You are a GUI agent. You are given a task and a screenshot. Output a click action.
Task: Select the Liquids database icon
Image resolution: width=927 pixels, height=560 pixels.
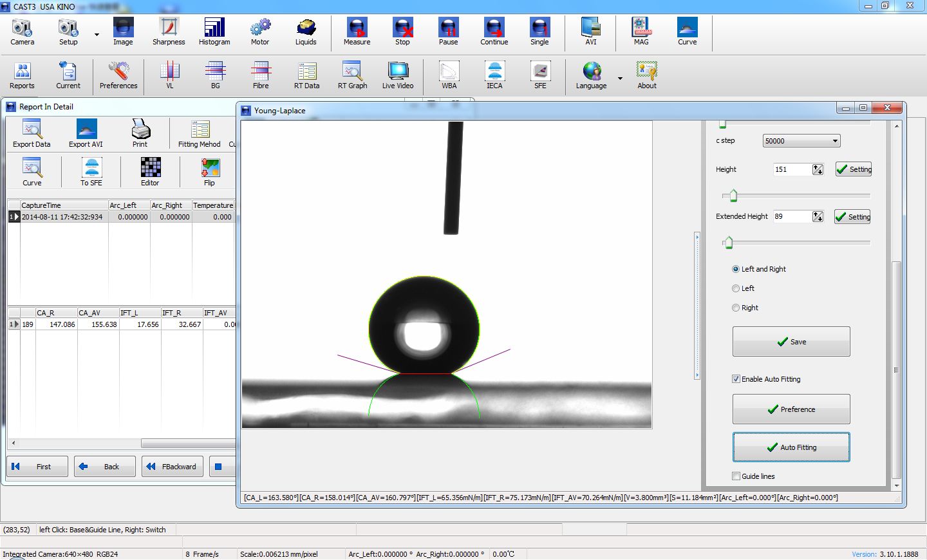pyautogui.click(x=306, y=31)
